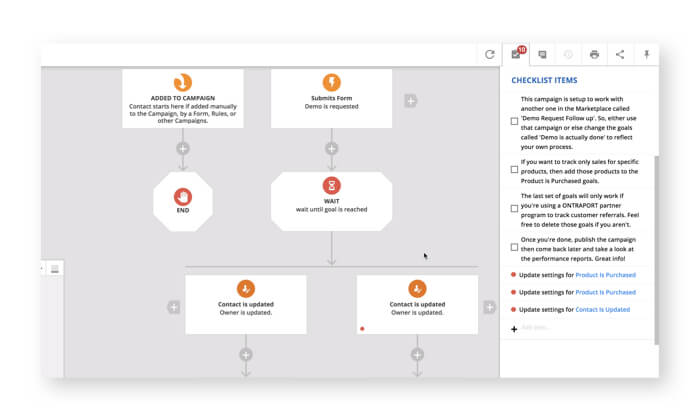
Task: Check the Demo Request Follow up checklist item
Action: pyautogui.click(x=514, y=121)
